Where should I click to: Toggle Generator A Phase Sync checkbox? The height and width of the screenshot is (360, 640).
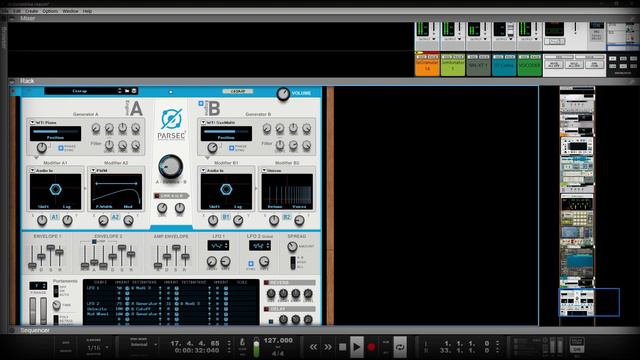click(61, 148)
